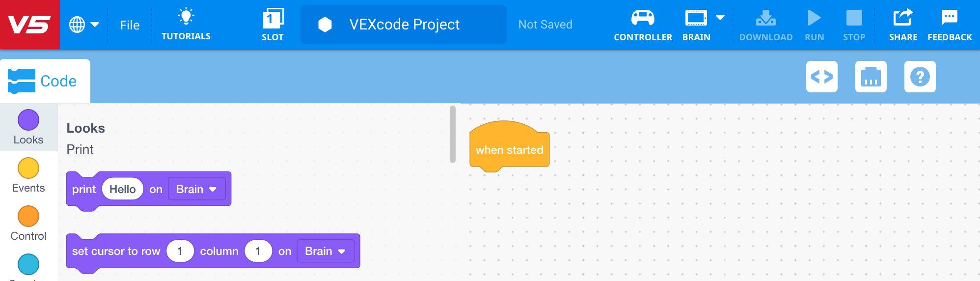980x281 pixels.
Task: Open the File menu
Action: [x=130, y=25]
